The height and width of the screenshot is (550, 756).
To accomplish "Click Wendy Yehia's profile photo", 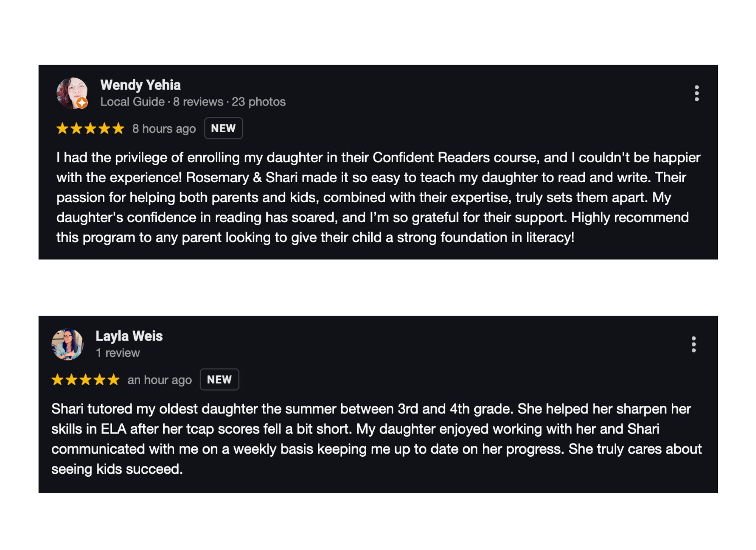I will (71, 92).
